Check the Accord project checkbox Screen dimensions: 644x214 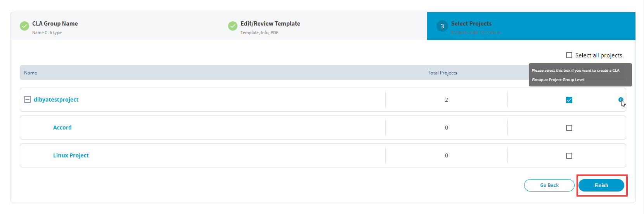pyautogui.click(x=569, y=128)
